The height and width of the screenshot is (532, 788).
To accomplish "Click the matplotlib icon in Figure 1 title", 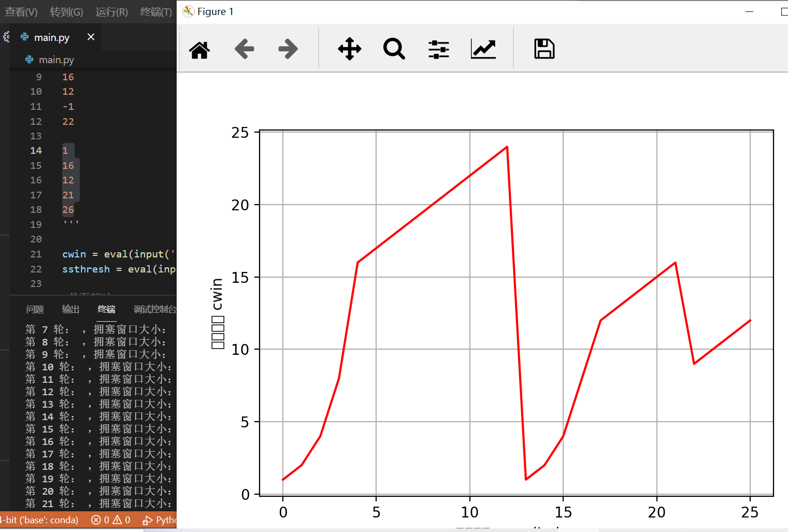I will coord(189,11).
